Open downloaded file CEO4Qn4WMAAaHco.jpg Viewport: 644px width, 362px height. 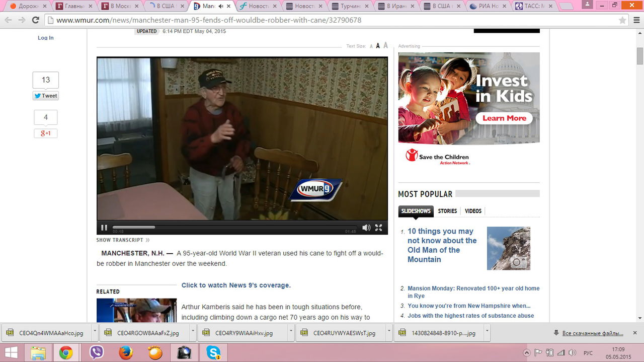click(45, 333)
